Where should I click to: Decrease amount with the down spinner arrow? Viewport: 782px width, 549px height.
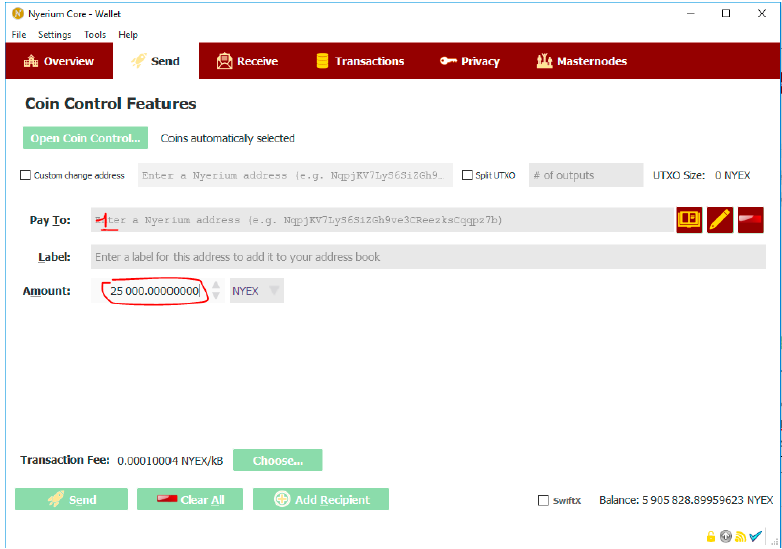pos(216,296)
